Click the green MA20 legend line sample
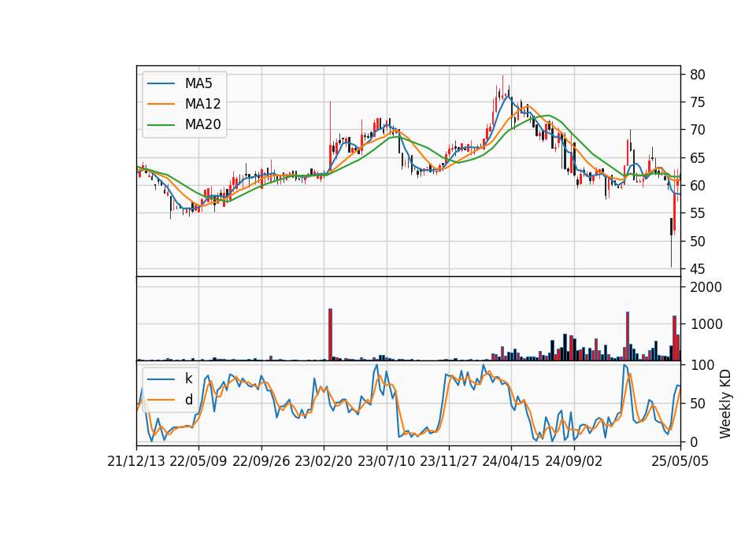This screenshot has height=543, width=756. click(161, 125)
